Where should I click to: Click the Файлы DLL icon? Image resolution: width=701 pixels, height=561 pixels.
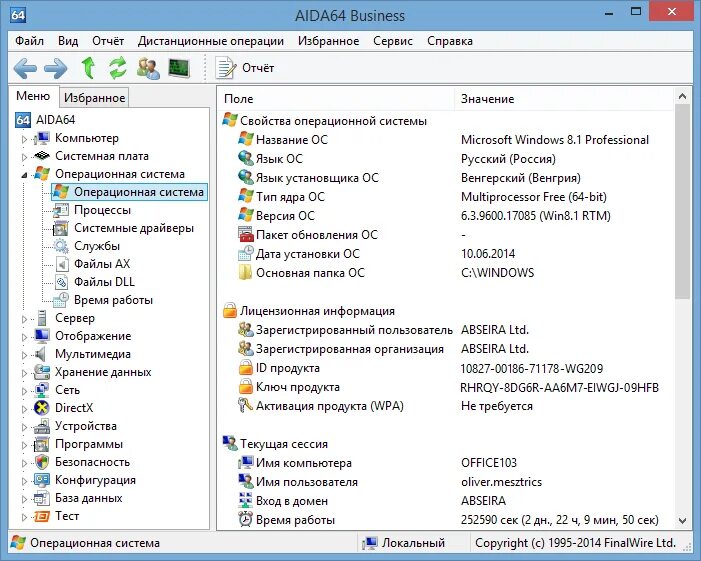pyautogui.click(x=62, y=282)
